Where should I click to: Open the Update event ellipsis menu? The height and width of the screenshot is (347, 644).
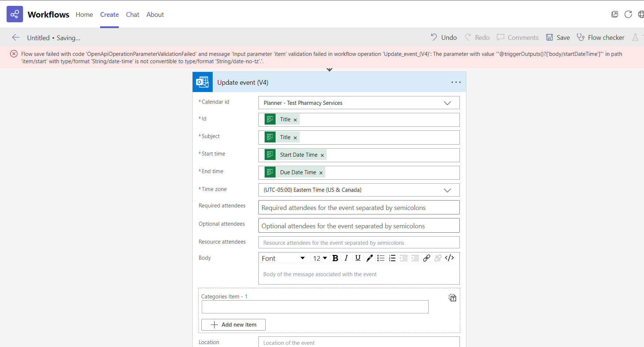456,82
